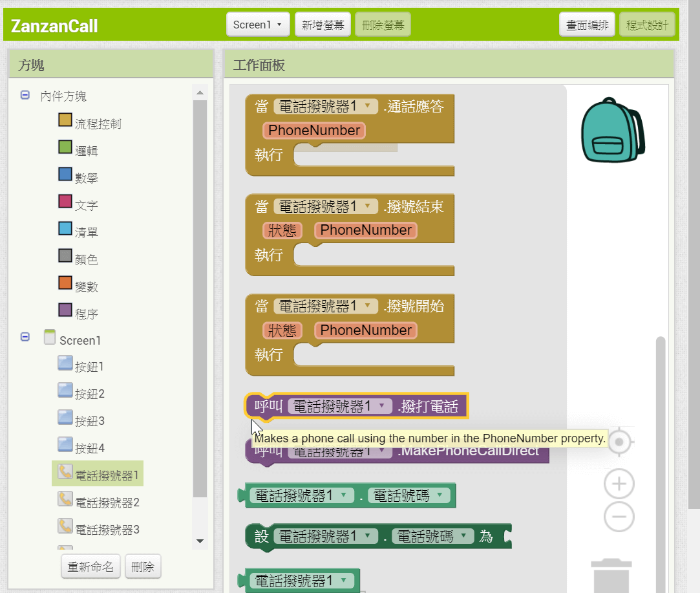Image resolution: width=700 pixels, height=593 pixels.
Task: Click PhoneNumber parameter in 通話應答 block
Action: point(314,131)
